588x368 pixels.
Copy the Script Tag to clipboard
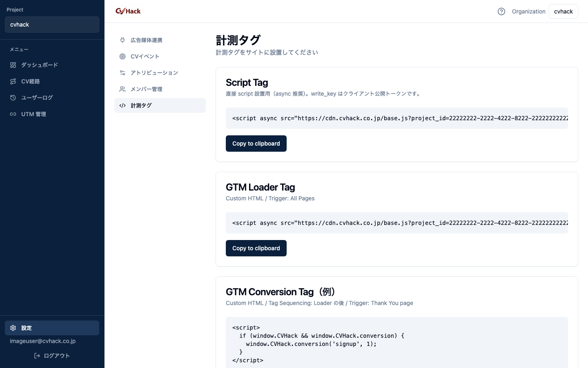click(x=256, y=144)
